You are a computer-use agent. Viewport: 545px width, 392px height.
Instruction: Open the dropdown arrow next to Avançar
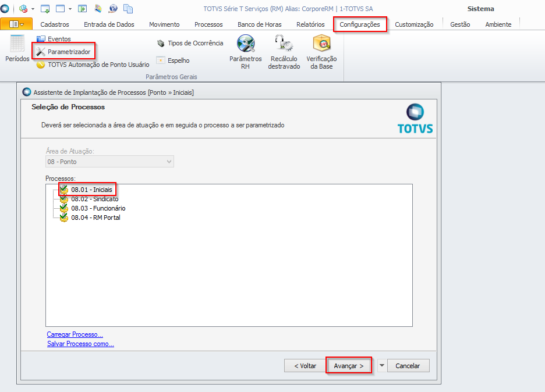point(381,365)
